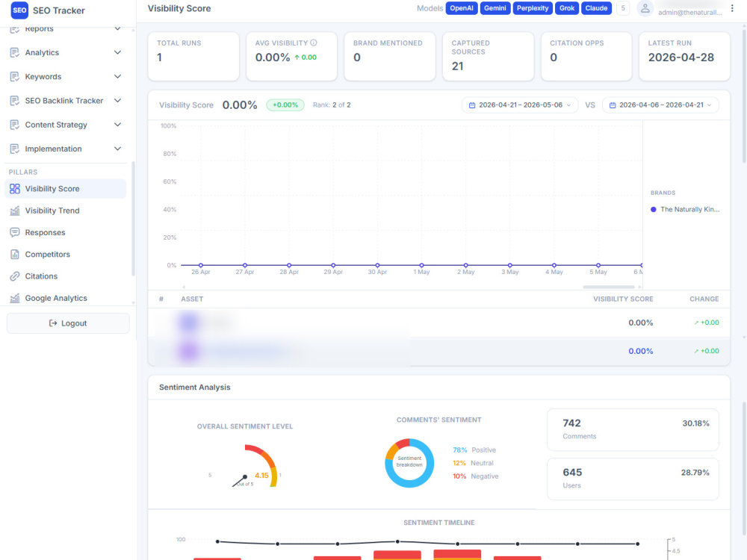Click the CHANGE column header
The width and height of the screenshot is (747, 560).
(x=704, y=299)
